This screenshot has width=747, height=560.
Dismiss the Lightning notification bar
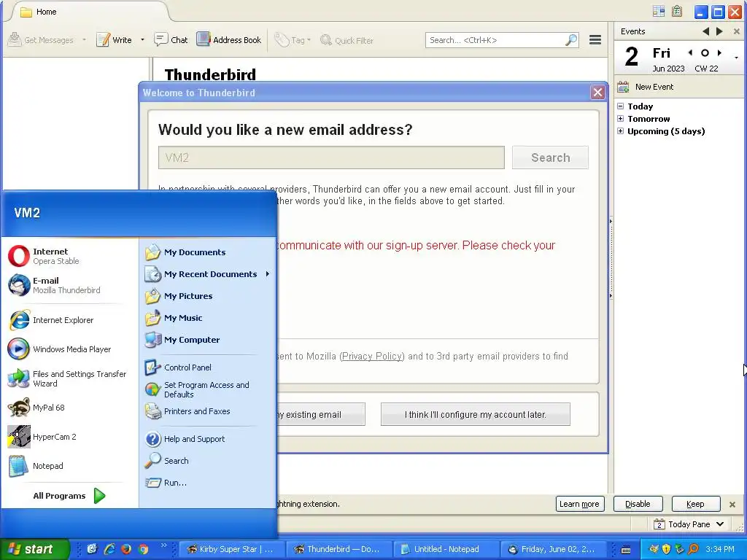point(732,505)
